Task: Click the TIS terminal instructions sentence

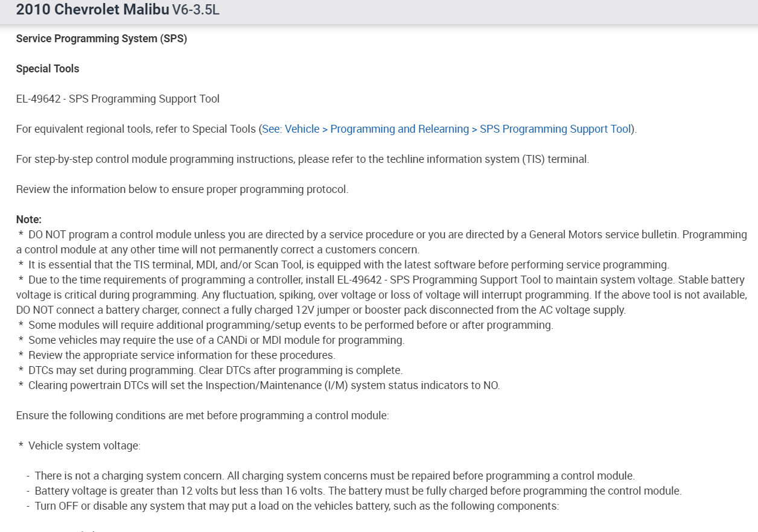Action: point(302,159)
